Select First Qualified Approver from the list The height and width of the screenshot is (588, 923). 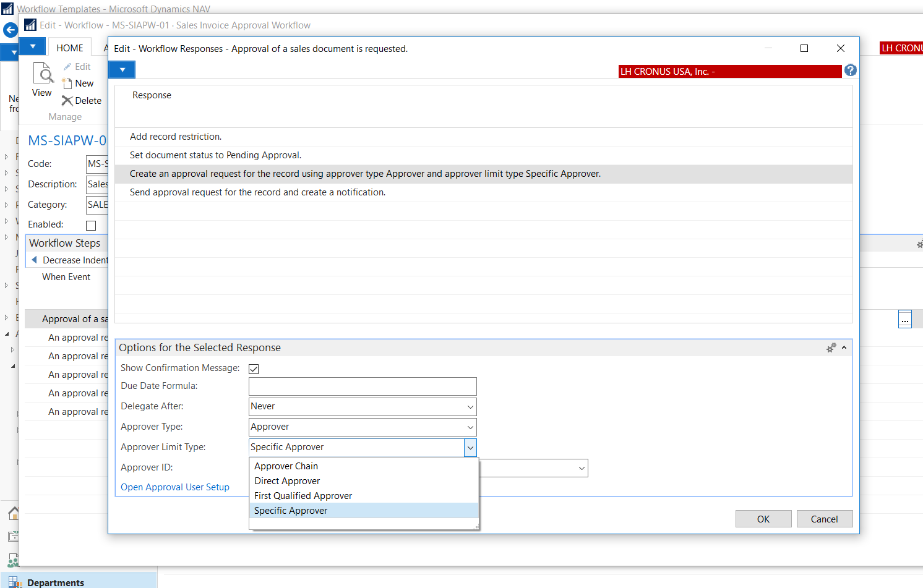click(303, 496)
